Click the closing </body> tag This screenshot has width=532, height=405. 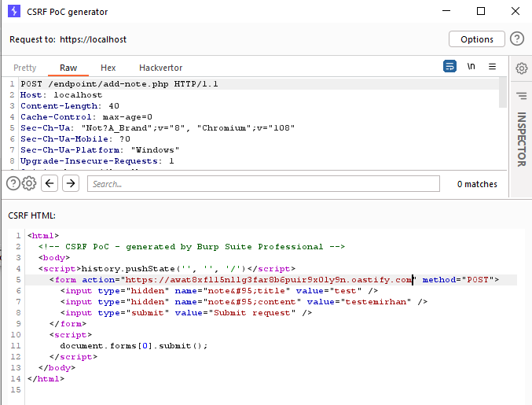pyautogui.click(x=57, y=368)
